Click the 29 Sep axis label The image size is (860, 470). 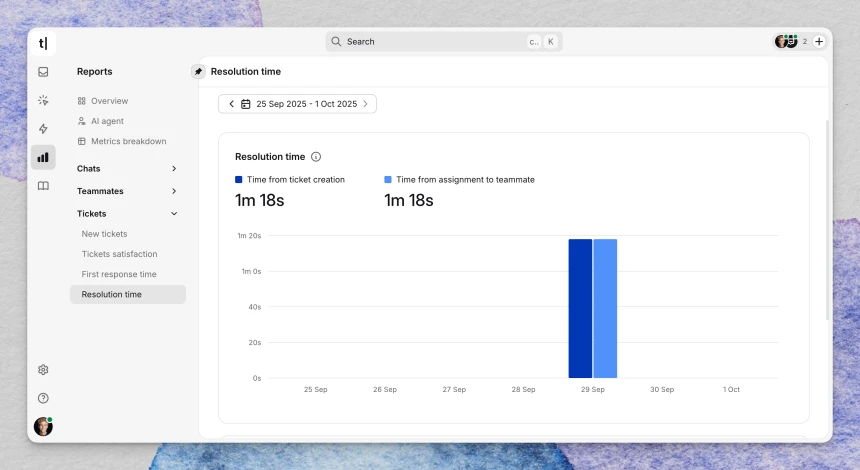tap(593, 389)
